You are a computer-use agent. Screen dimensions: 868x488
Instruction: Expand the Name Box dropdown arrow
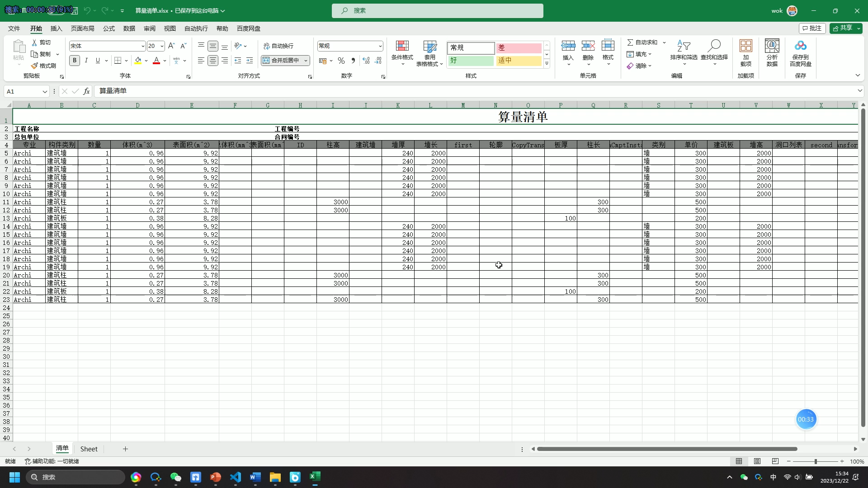(x=45, y=92)
